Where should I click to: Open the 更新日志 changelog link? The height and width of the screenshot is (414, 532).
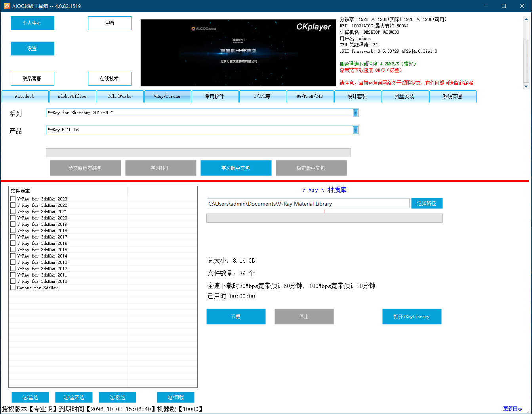coord(513,408)
